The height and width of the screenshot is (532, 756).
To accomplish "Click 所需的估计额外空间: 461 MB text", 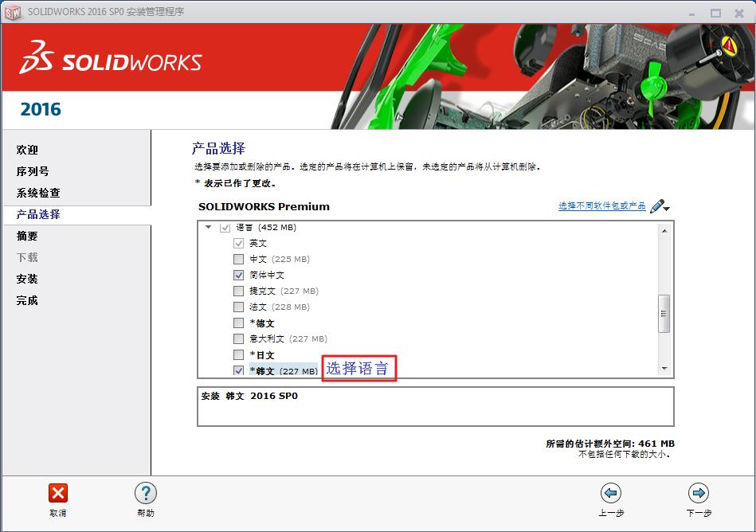I will click(x=610, y=444).
